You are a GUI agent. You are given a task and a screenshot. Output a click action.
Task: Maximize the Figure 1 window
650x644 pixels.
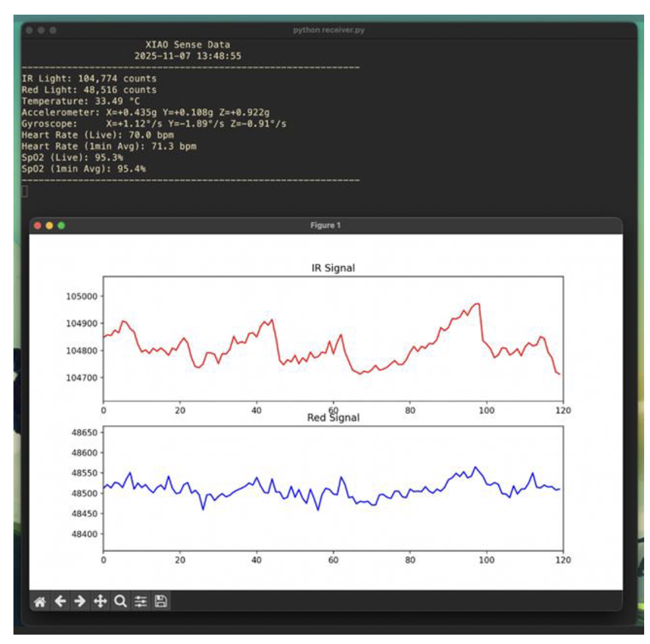[61, 225]
